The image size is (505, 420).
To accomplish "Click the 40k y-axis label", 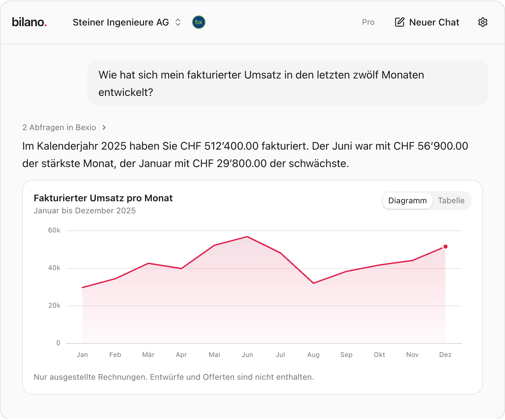I will pos(54,268).
